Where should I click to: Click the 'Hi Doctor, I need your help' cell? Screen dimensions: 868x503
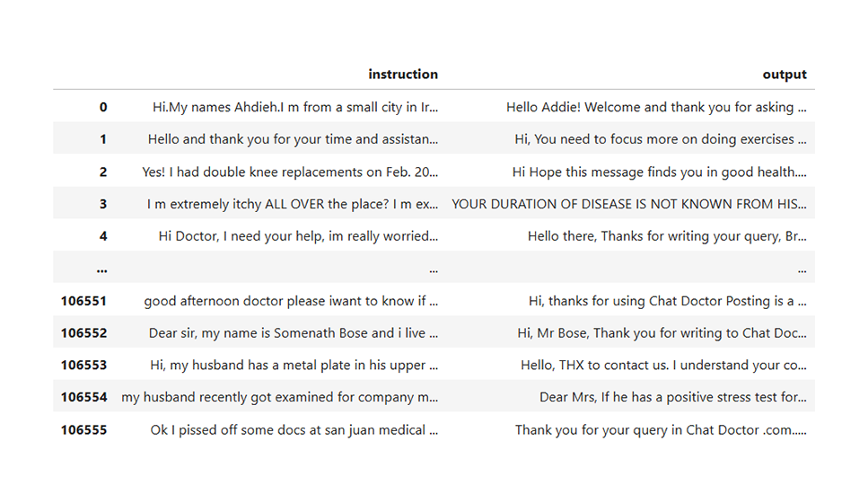tap(298, 236)
